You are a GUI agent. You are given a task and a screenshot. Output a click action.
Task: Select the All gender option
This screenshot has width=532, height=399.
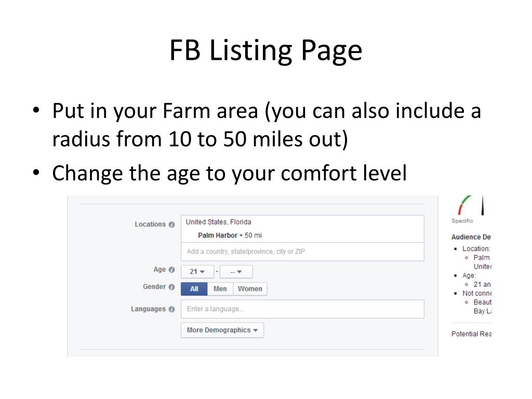194,289
